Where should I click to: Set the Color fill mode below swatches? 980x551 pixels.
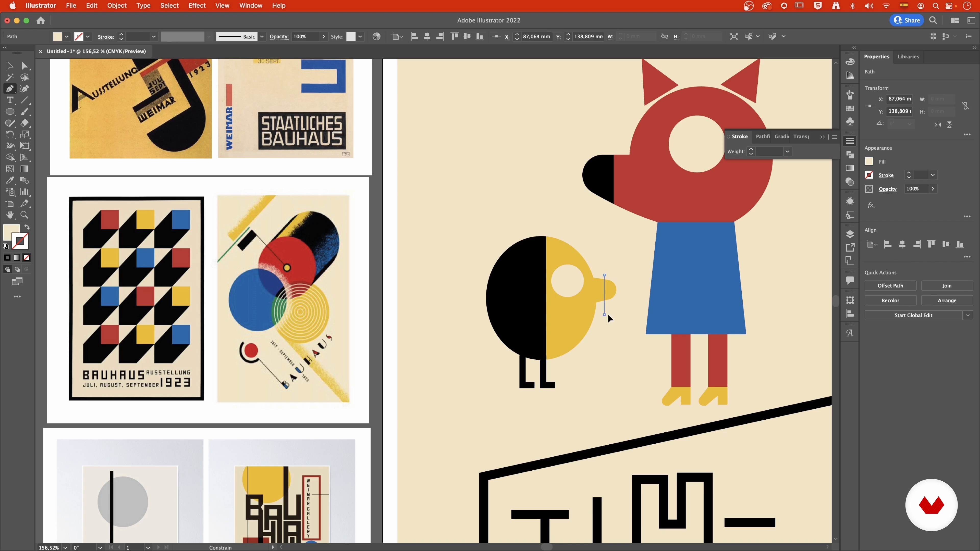(x=7, y=258)
